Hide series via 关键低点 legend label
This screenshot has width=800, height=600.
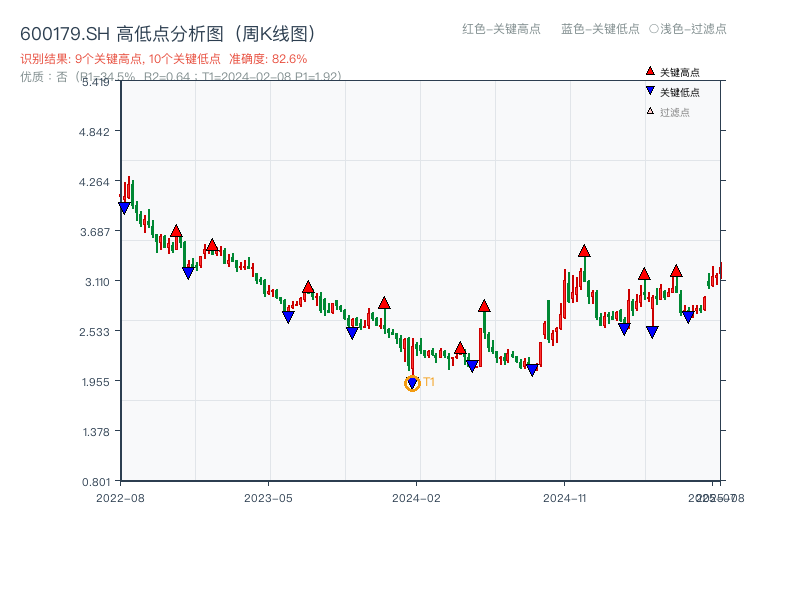(x=680, y=92)
